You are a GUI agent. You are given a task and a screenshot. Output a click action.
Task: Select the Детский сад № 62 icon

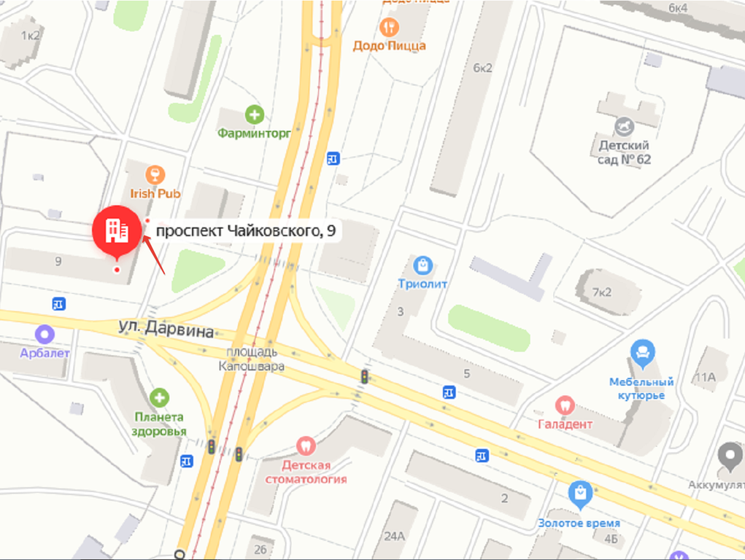[624, 127]
